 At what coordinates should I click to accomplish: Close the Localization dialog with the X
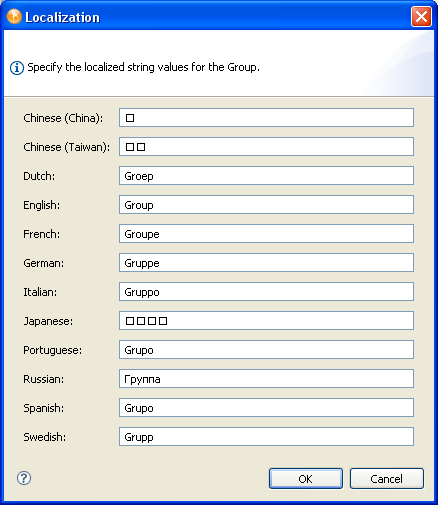pos(421,16)
